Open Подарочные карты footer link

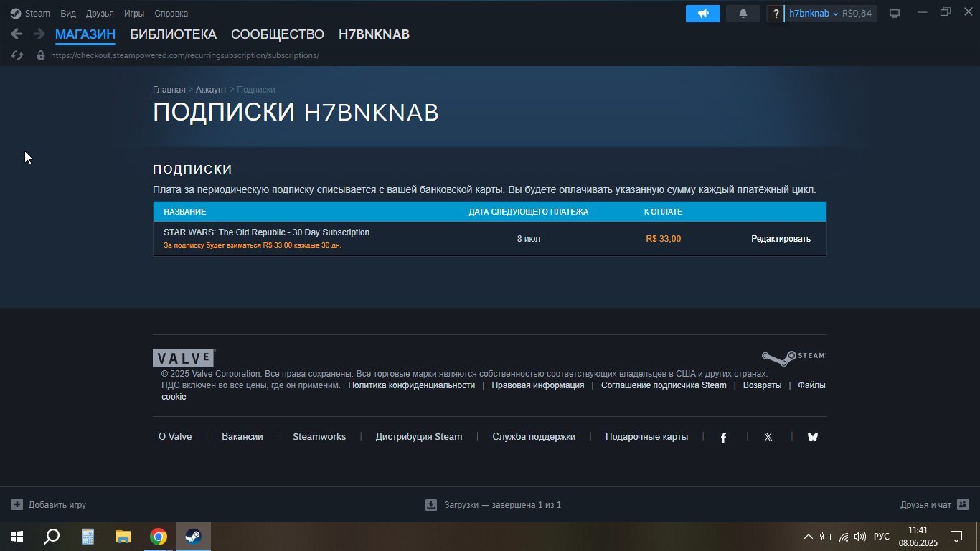pyautogui.click(x=646, y=437)
